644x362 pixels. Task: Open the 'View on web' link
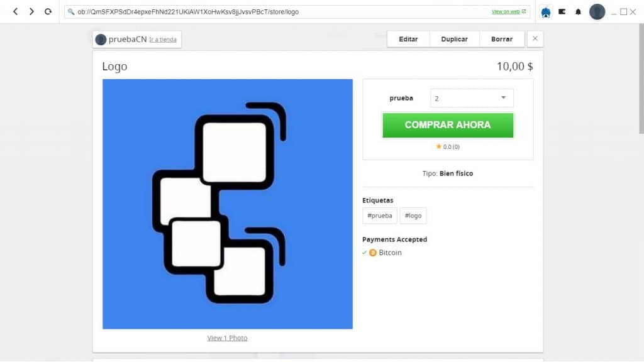(x=508, y=11)
